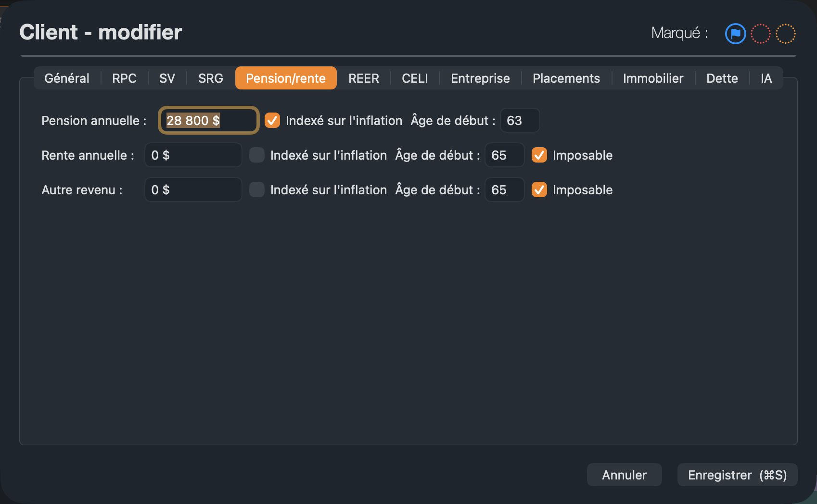
Task: Enable inflation indexing for Rente annuelle
Action: [x=257, y=155]
